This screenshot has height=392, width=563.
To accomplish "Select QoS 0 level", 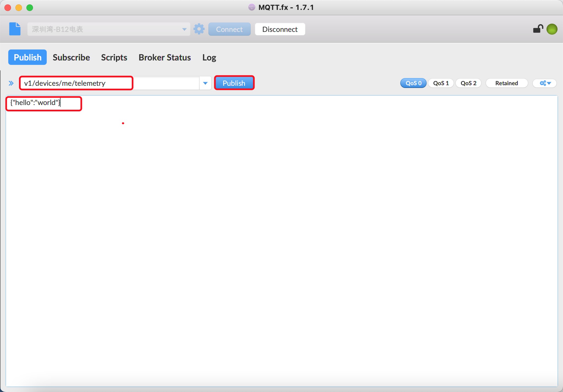I will coord(413,83).
